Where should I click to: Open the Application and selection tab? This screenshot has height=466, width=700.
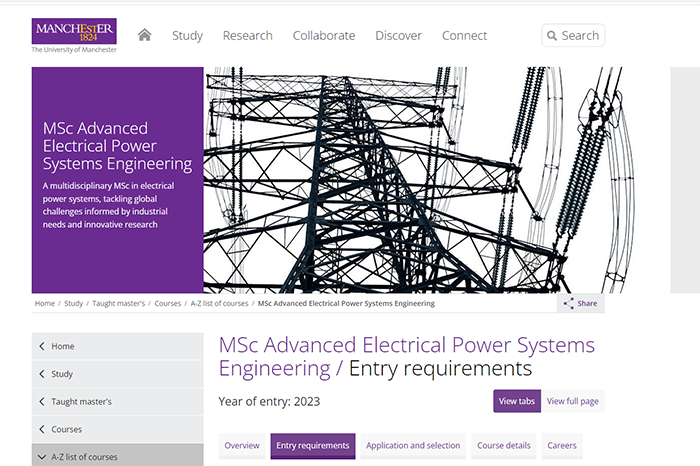point(413,446)
